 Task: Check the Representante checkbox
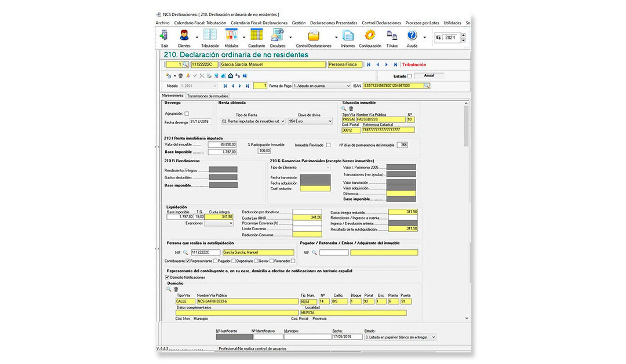coord(215,261)
